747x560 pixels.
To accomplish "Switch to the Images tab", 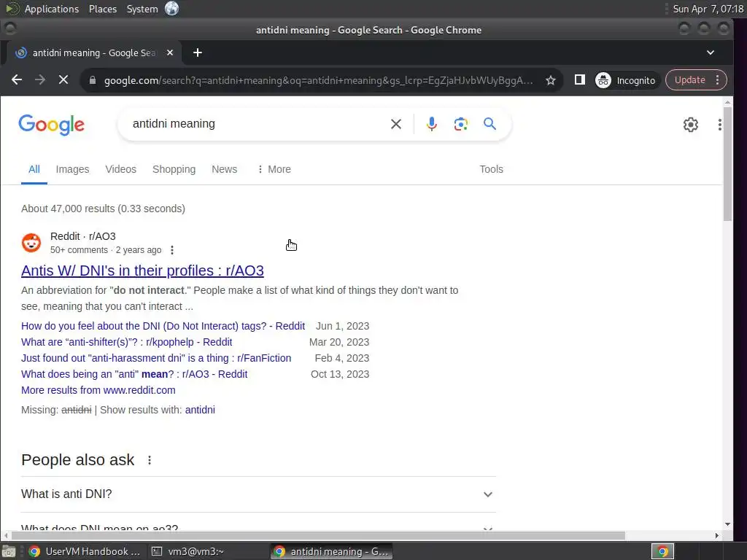I will [x=72, y=169].
